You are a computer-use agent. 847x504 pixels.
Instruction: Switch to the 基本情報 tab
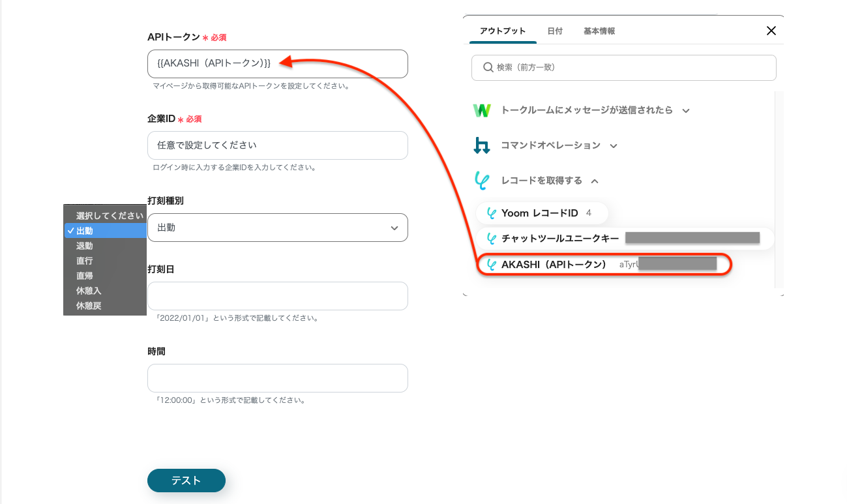click(x=599, y=31)
